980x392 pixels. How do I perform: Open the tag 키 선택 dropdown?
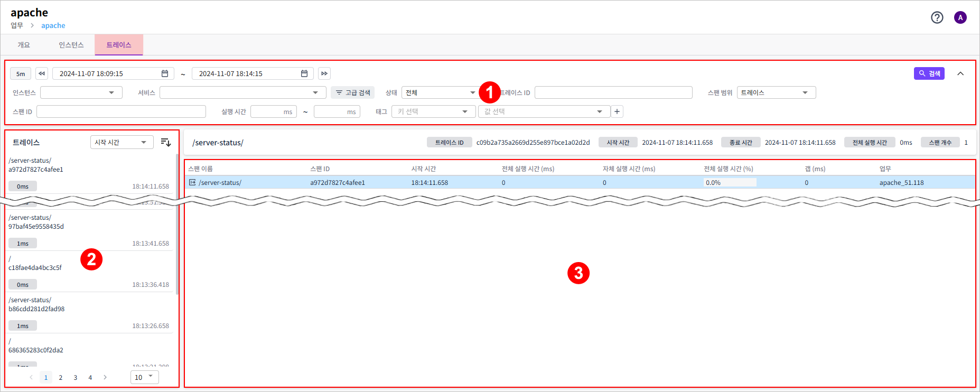coord(433,111)
